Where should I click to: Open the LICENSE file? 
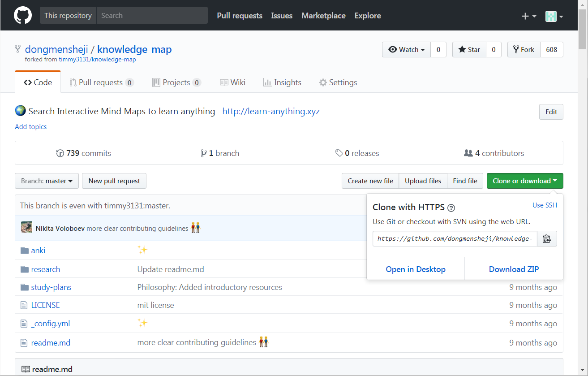click(45, 305)
